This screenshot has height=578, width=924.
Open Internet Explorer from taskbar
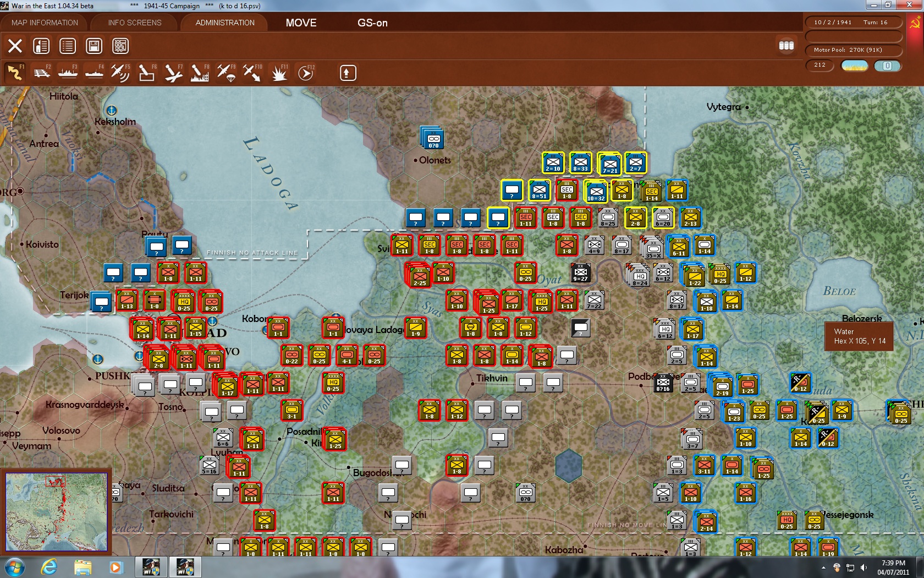click(50, 567)
